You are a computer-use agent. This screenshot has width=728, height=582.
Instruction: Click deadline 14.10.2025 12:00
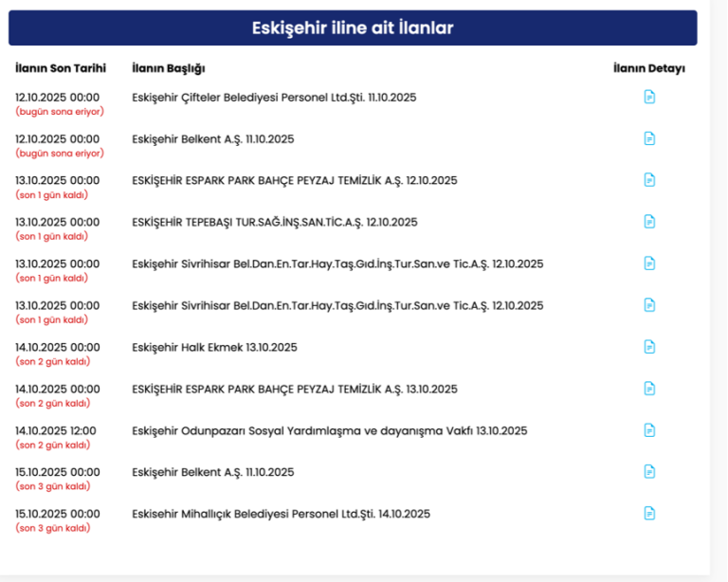[x=56, y=430]
